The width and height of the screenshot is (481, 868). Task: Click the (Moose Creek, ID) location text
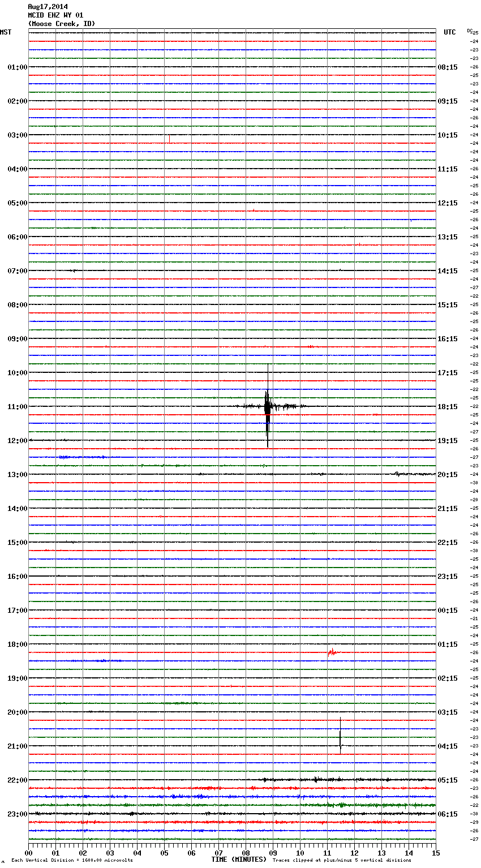click(62, 24)
